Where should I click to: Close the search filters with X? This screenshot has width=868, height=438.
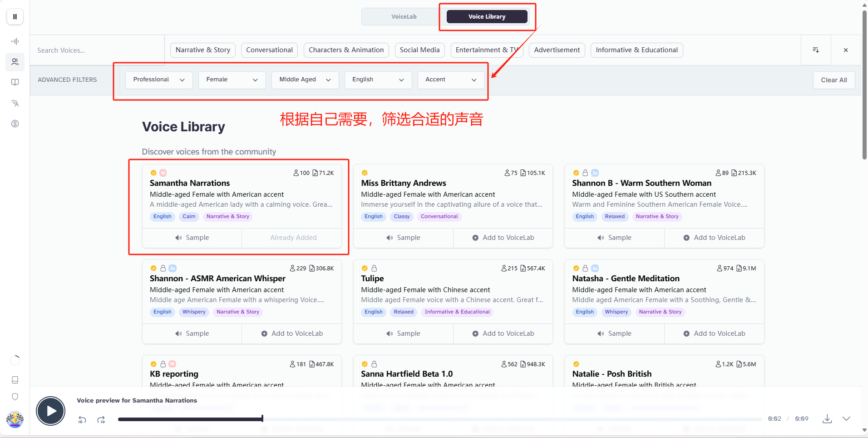846,50
